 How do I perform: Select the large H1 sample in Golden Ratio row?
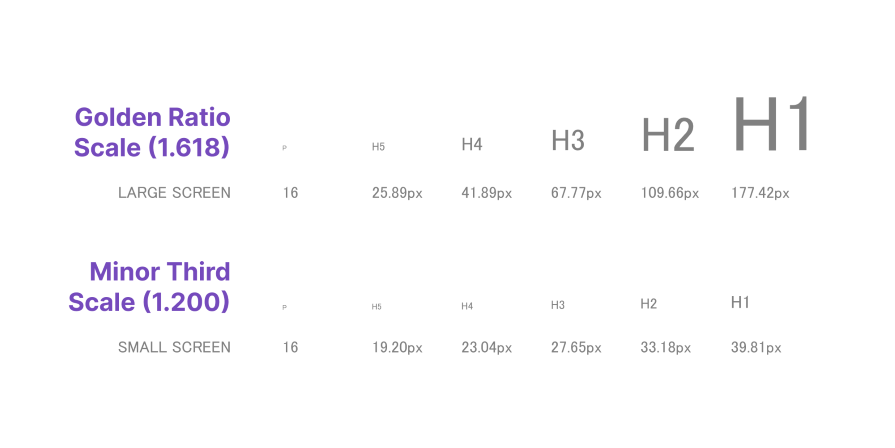[772, 124]
